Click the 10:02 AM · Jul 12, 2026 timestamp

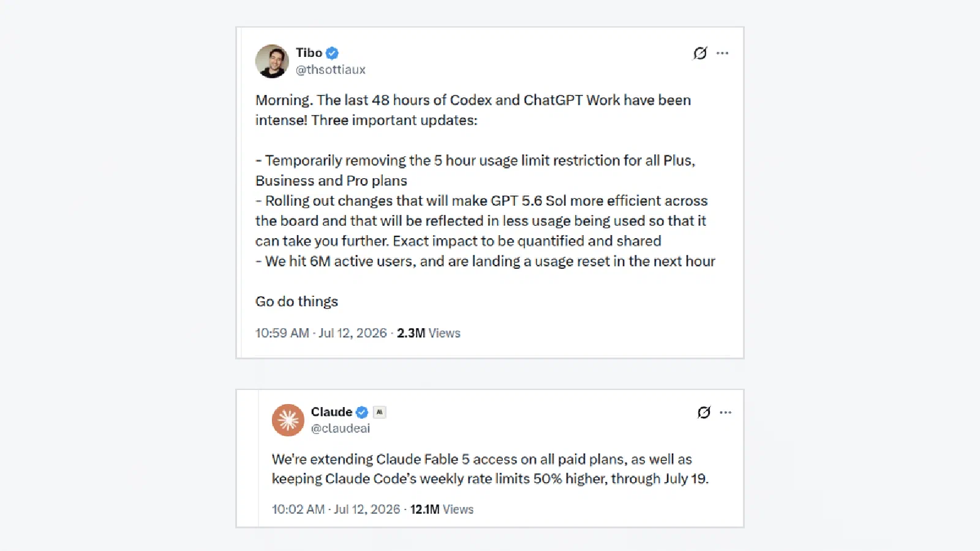[336, 509]
